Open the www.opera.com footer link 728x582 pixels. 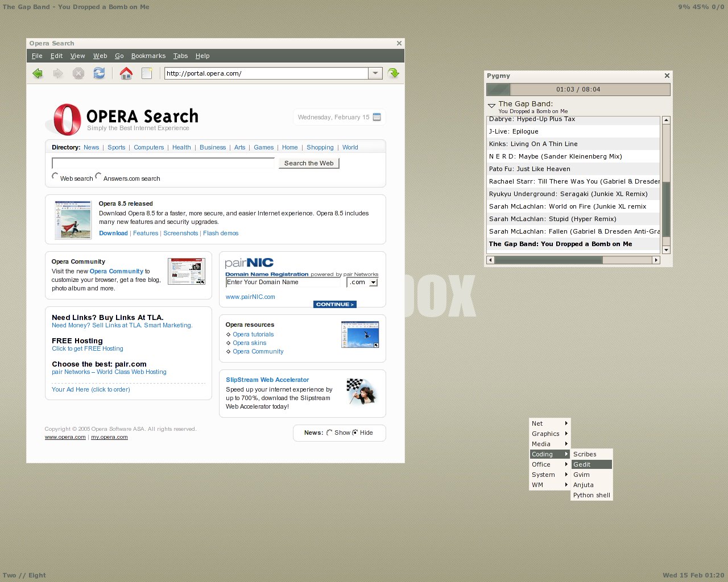pos(65,437)
